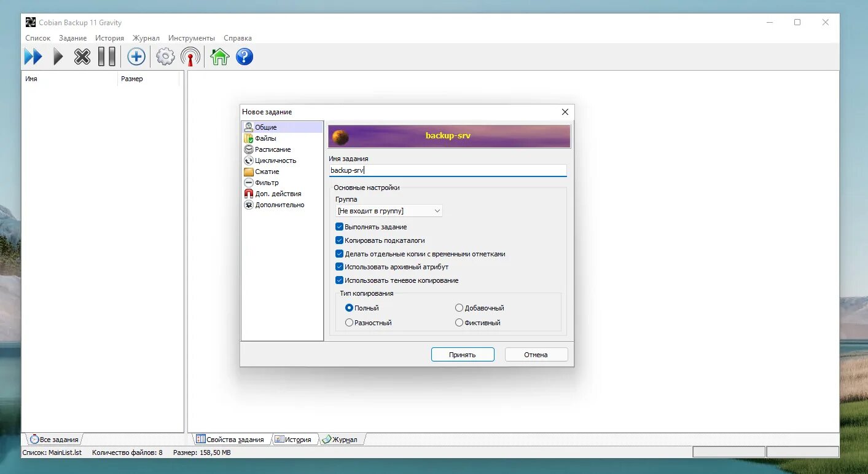Screen dimensions: 868x474
Task: Select the Все задания tab
Action: click(x=54, y=440)
